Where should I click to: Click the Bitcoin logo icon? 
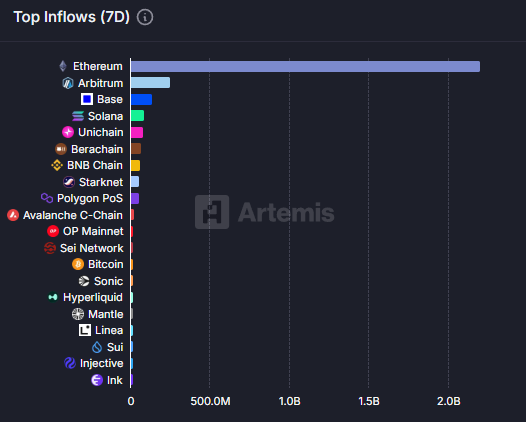click(78, 264)
